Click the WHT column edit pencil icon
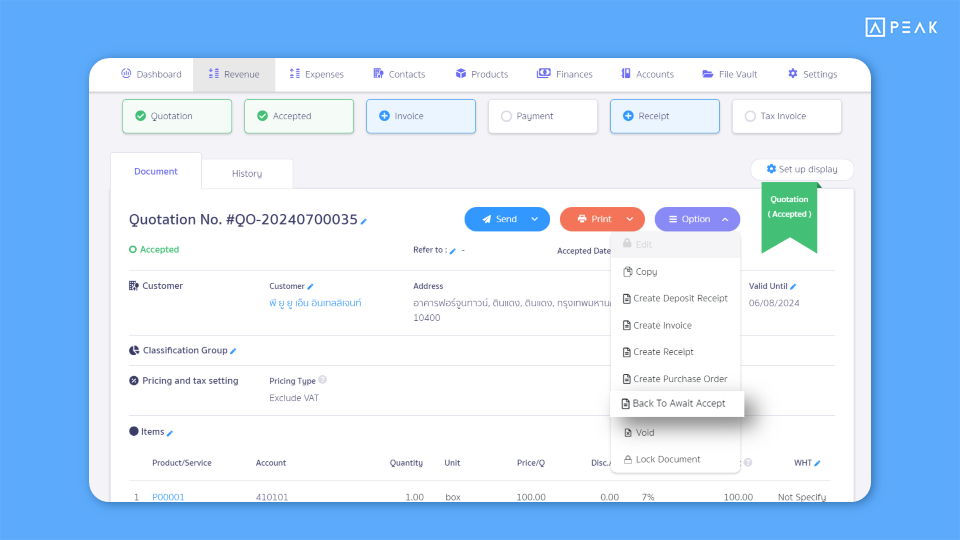Image resolution: width=960 pixels, height=540 pixels. point(817,463)
